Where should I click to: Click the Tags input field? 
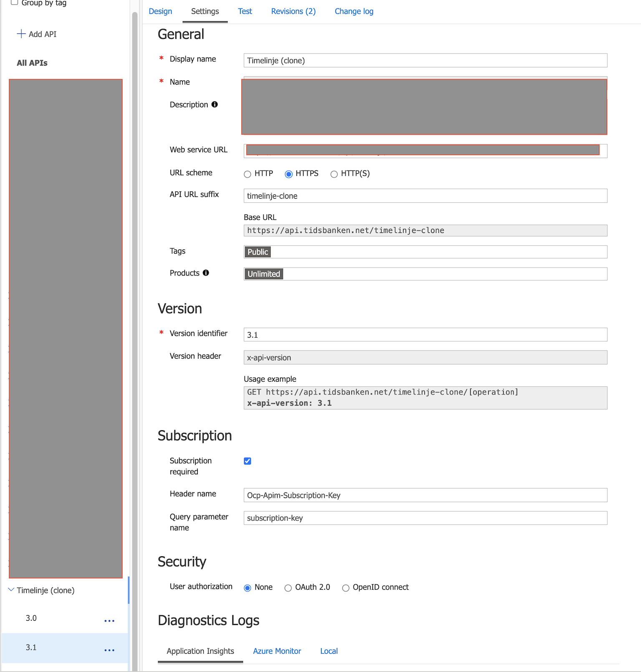pos(425,252)
